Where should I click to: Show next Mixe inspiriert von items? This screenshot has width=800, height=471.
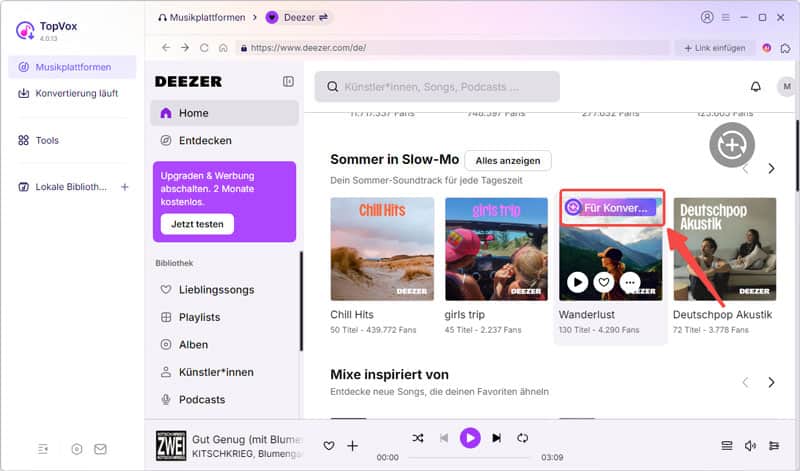pyautogui.click(x=771, y=383)
